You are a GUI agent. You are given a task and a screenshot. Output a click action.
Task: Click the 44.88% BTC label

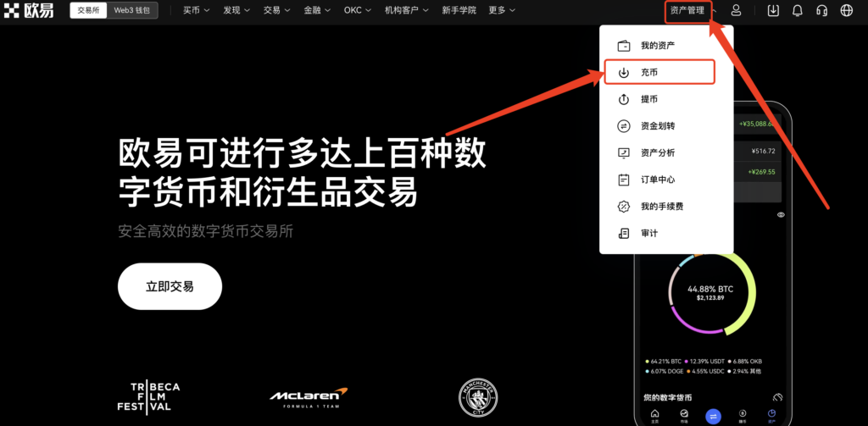click(710, 289)
